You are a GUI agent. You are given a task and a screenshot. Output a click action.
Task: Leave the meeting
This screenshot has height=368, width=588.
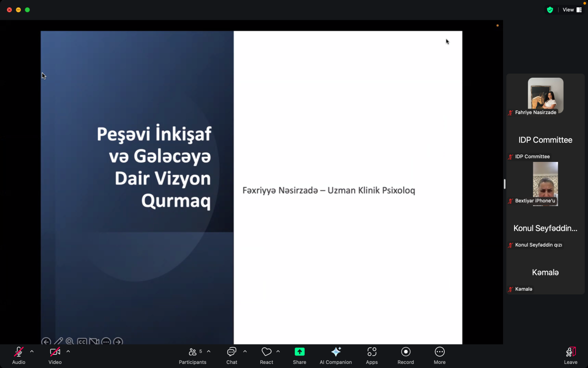pos(571,355)
